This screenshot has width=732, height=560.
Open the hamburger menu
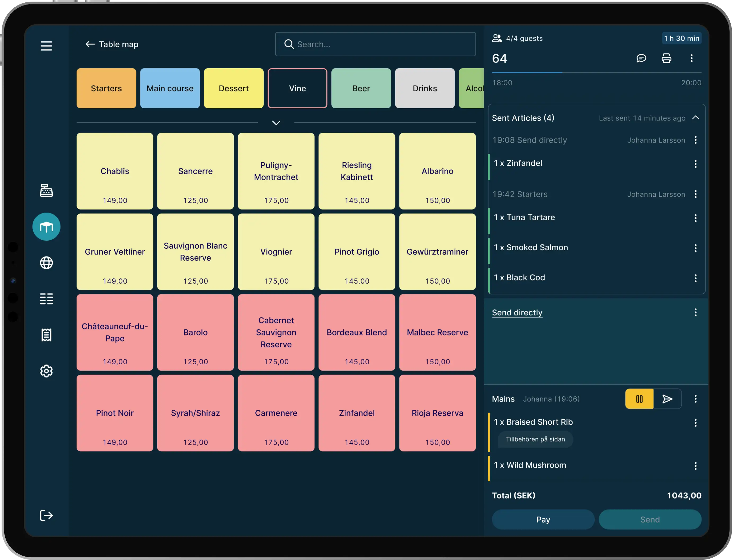[46, 46]
